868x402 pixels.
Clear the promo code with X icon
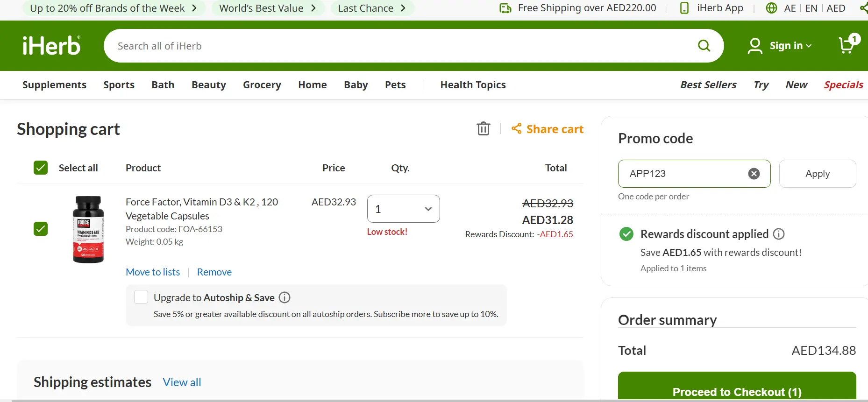[x=754, y=174]
